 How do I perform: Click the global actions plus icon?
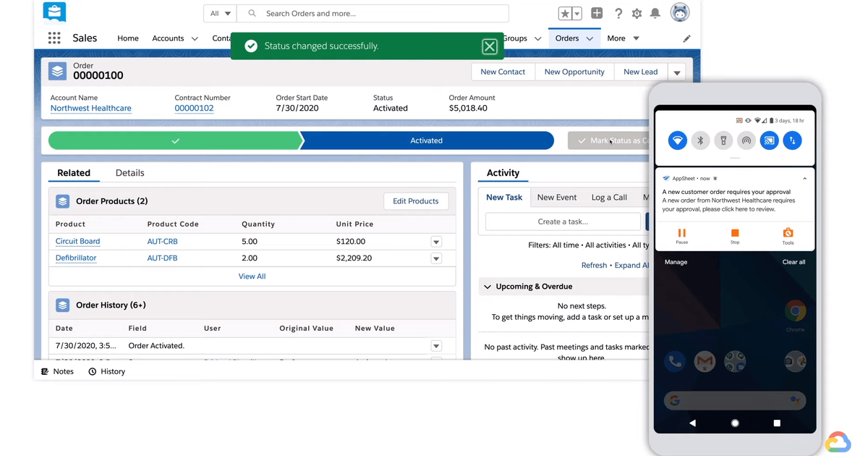click(x=597, y=14)
